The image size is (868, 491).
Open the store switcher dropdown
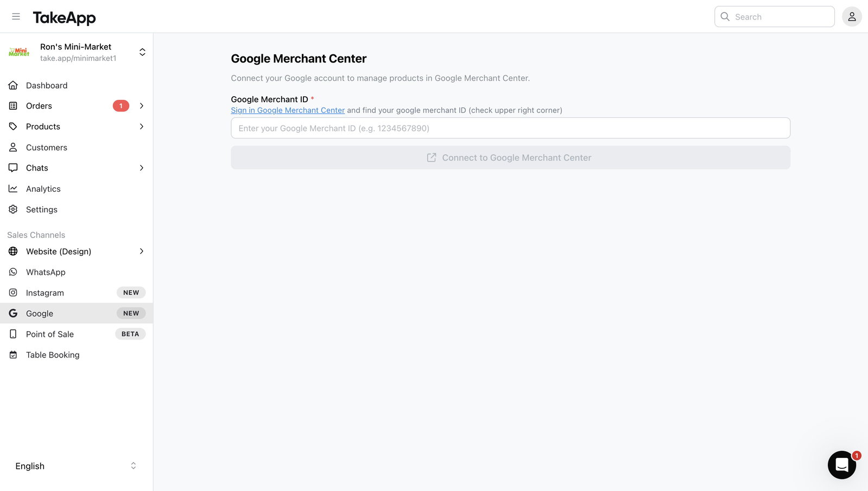[x=142, y=52]
